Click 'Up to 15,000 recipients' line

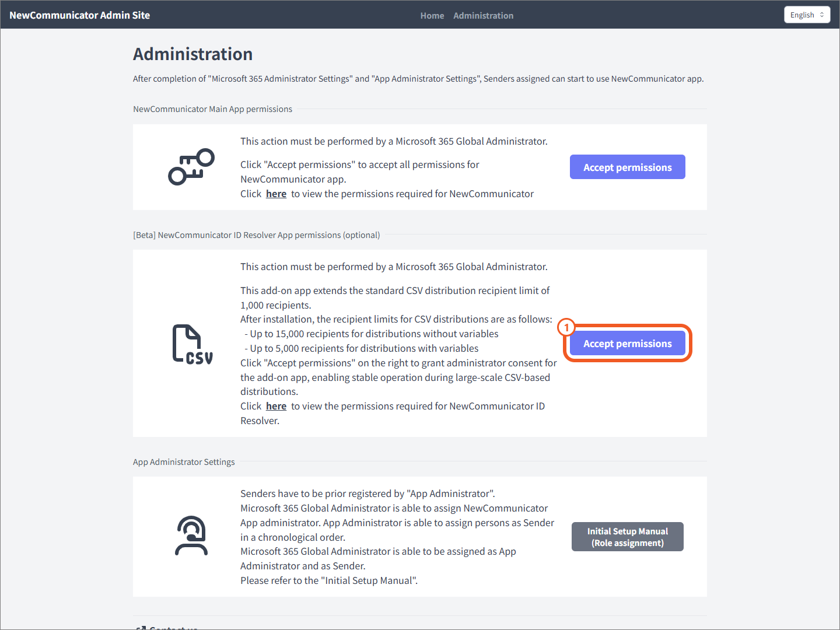click(372, 334)
